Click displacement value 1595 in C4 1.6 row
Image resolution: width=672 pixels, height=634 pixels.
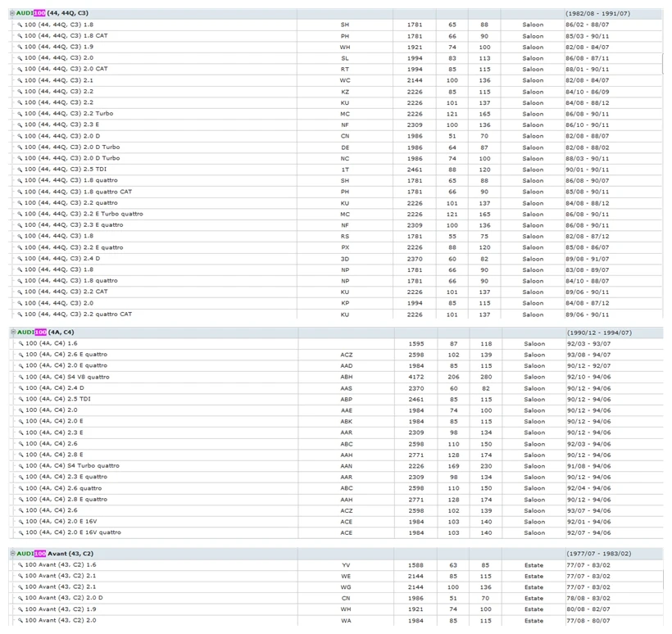(415, 343)
